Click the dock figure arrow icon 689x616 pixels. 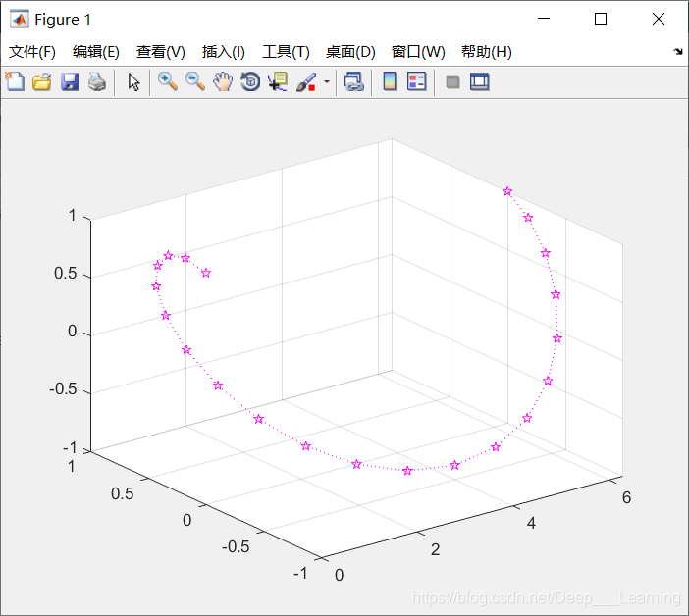point(678,51)
